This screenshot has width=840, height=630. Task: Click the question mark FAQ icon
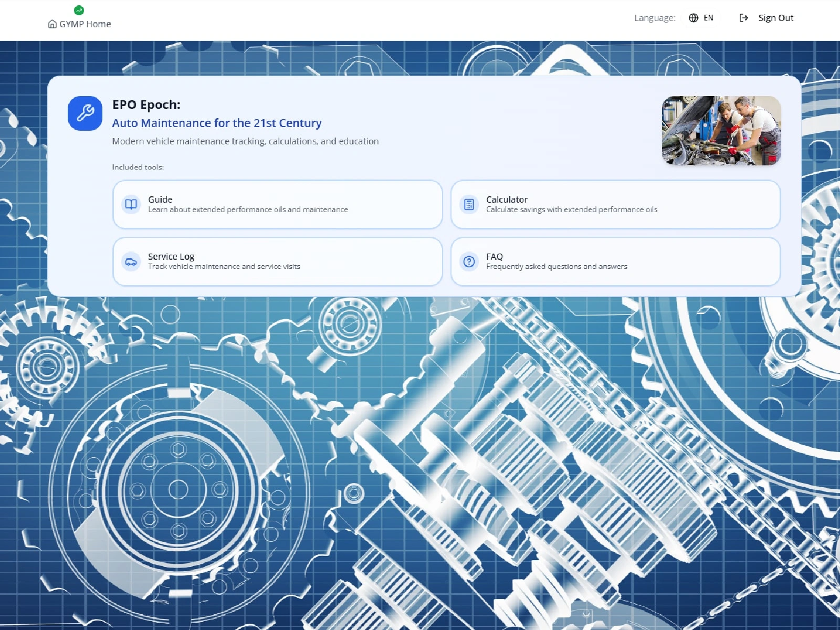[x=469, y=261]
